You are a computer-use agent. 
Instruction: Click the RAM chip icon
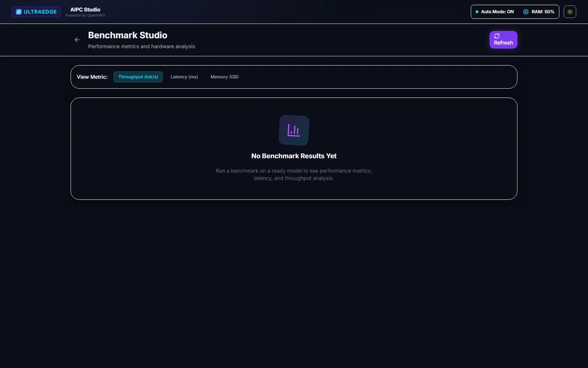pos(526,12)
